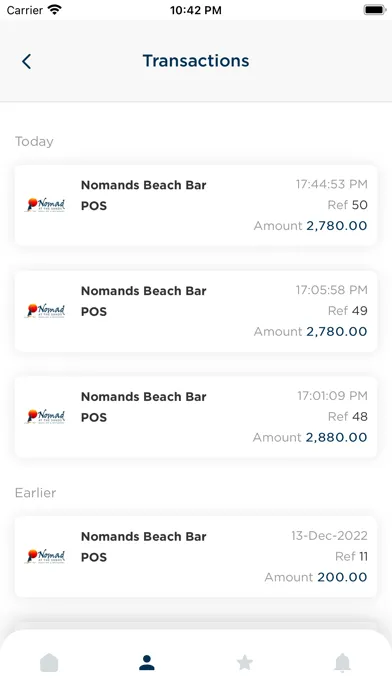This screenshot has height=696, width=392.
Task: Select amount 200.00 on Ref 11
Action: [x=342, y=577]
